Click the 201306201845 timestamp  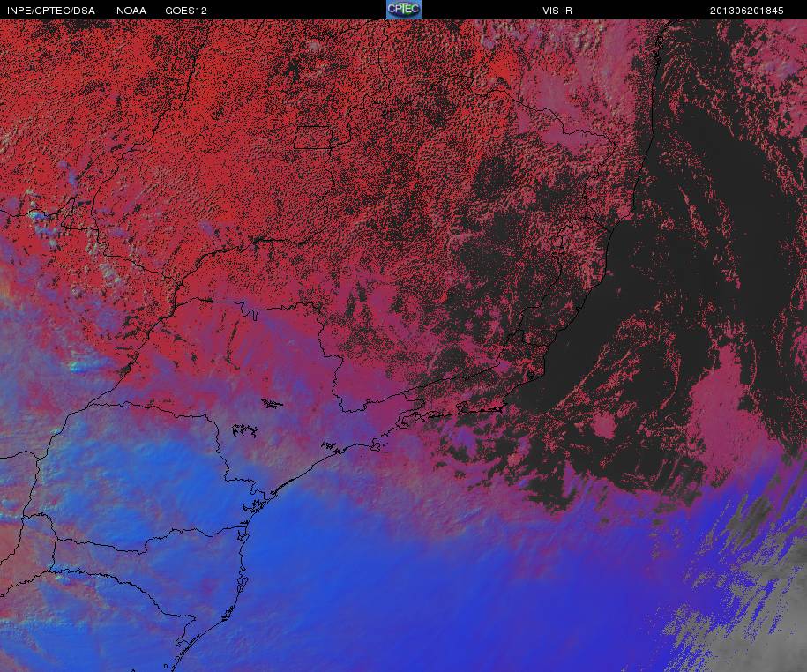(x=746, y=11)
